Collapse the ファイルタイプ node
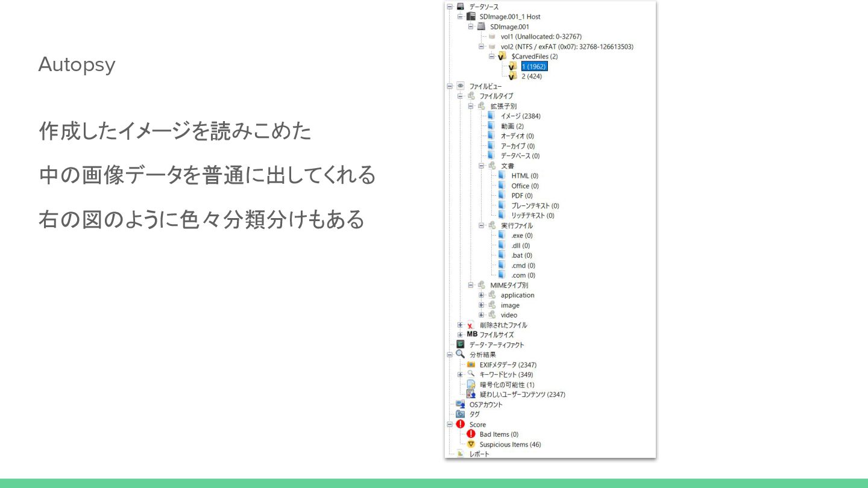 pos(460,96)
